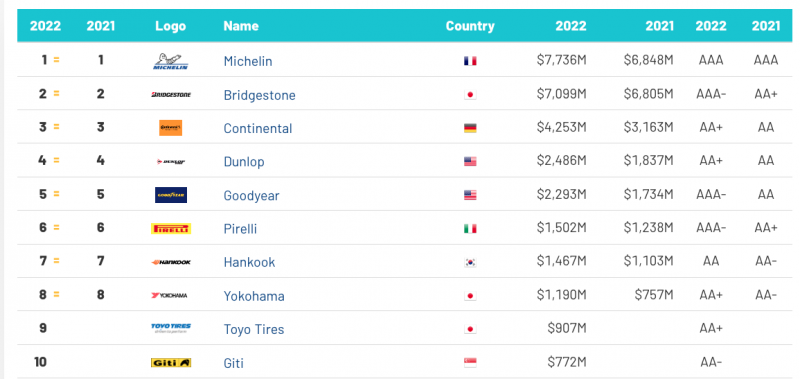Click the blue Goodyear logo

coord(171,195)
